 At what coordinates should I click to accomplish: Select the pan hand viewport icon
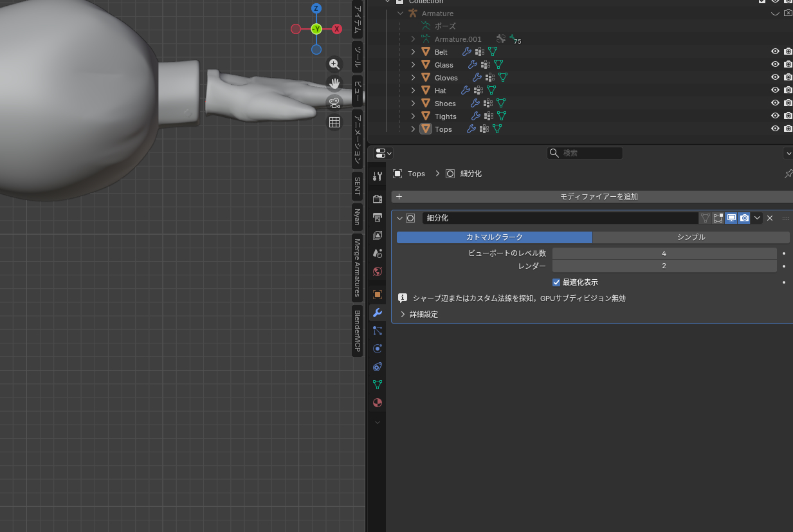[334, 83]
